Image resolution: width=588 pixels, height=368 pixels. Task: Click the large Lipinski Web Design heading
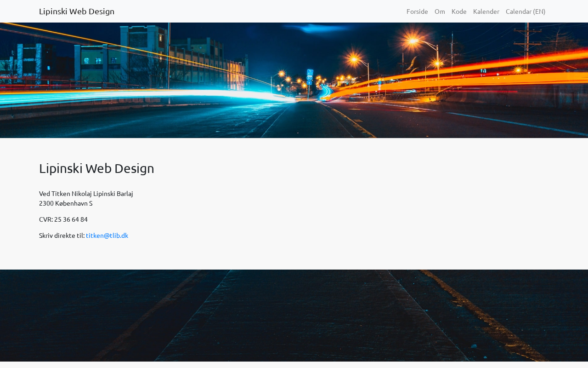pyautogui.click(x=96, y=168)
